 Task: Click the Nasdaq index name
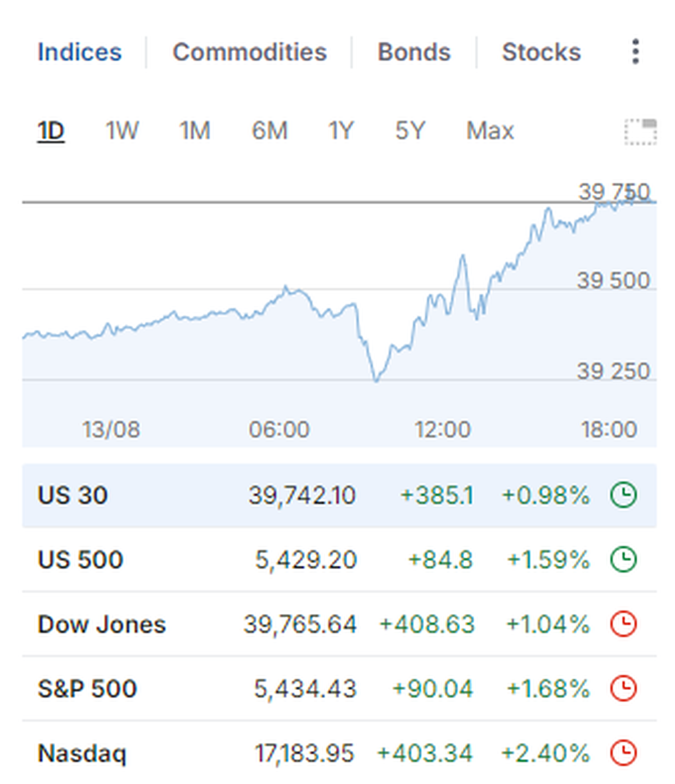tap(82, 753)
